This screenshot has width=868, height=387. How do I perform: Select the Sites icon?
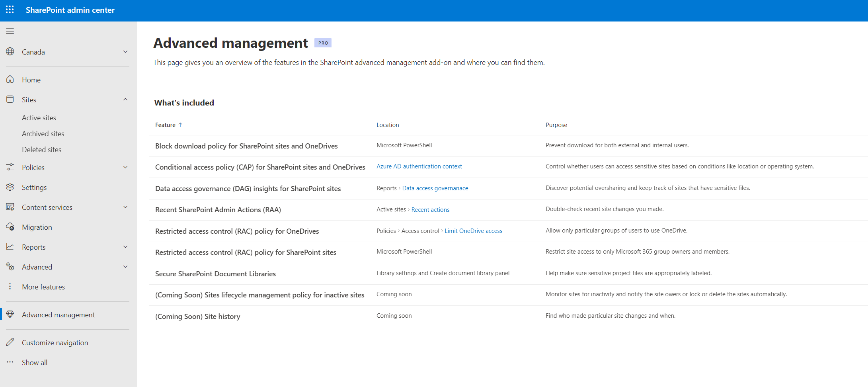tap(10, 99)
